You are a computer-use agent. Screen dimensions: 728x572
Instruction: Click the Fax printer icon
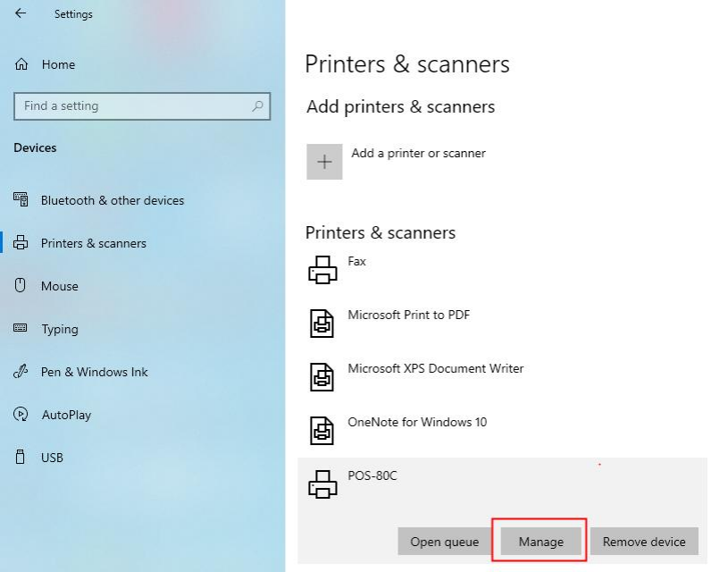click(322, 269)
